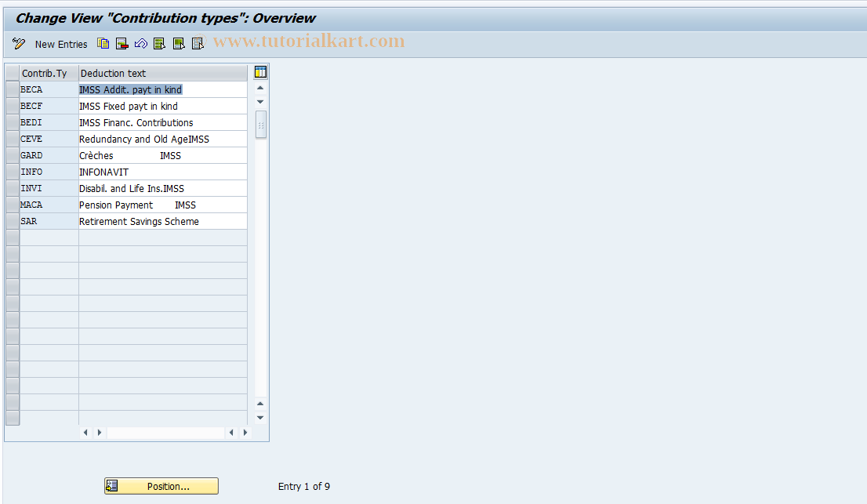
Task: Click the Undo Change toolbar icon
Action: point(141,44)
